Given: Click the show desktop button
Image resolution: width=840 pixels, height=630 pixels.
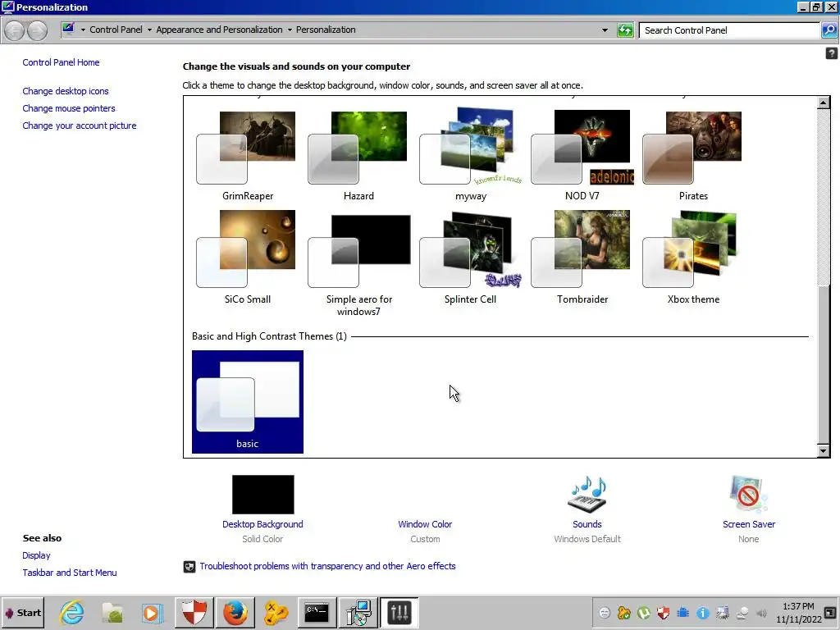Looking at the screenshot, I should coord(830,612).
